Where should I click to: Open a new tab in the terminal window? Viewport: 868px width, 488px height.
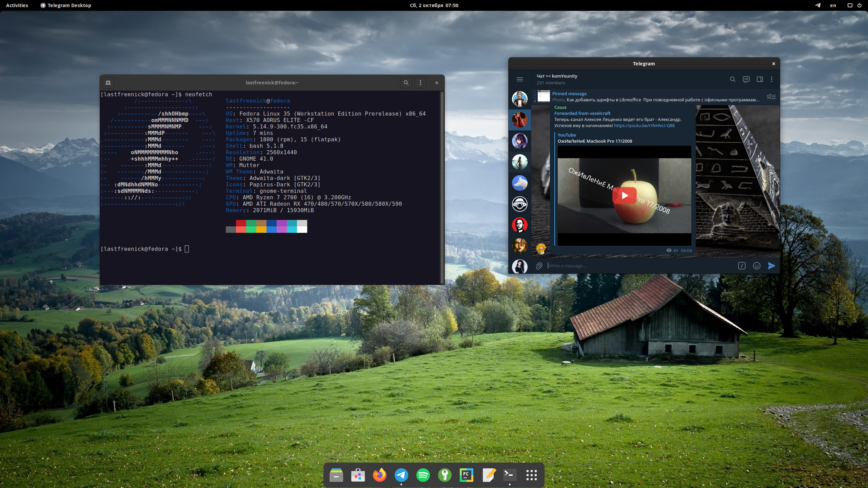pos(108,83)
